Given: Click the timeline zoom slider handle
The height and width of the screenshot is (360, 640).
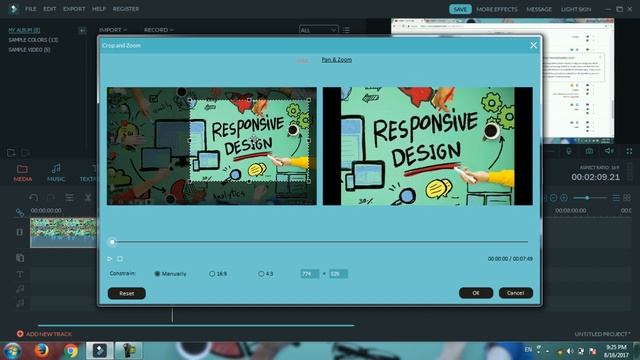Looking at the screenshot, I should point(587,198).
